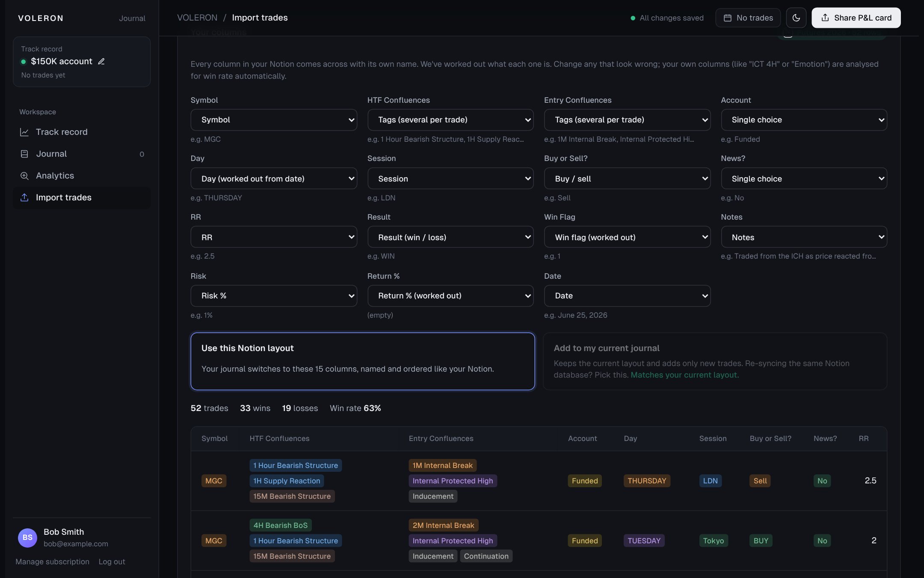The image size is (924, 578).
Task: Click the $150K account name
Action: click(62, 61)
